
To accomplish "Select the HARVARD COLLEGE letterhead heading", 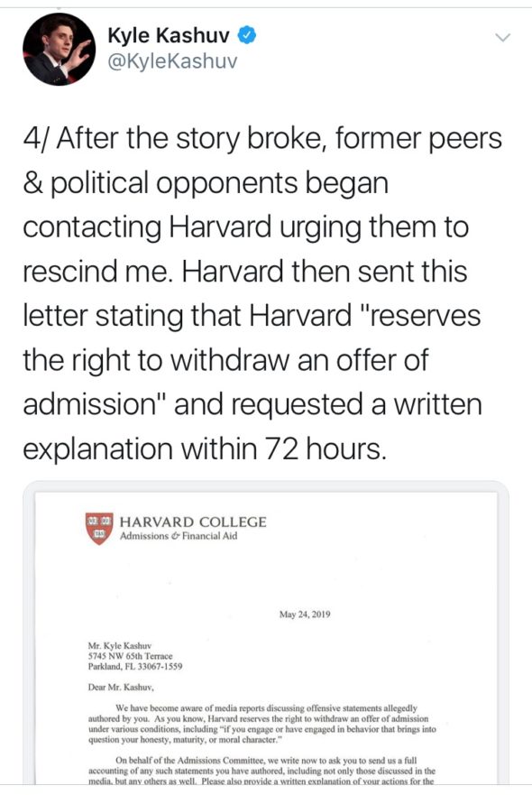I will click(193, 522).
